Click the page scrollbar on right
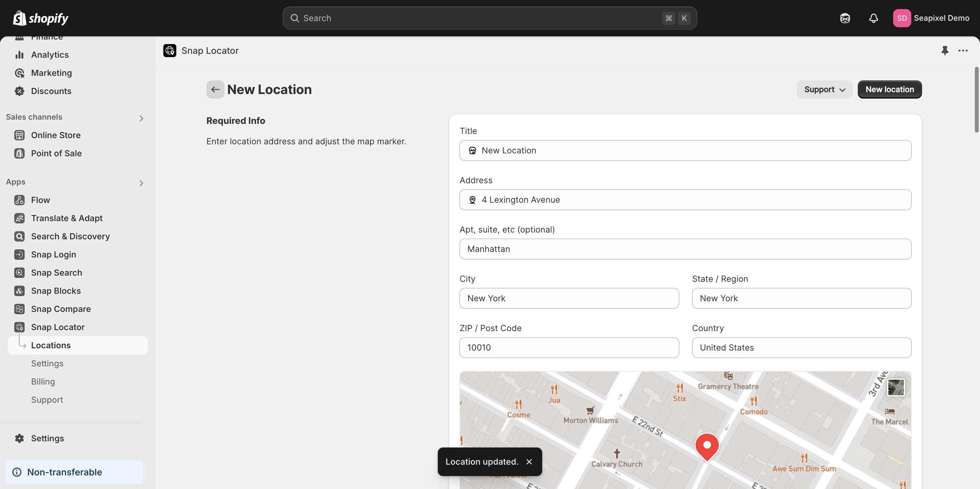Screen dimensions: 980x489 (x=976, y=100)
